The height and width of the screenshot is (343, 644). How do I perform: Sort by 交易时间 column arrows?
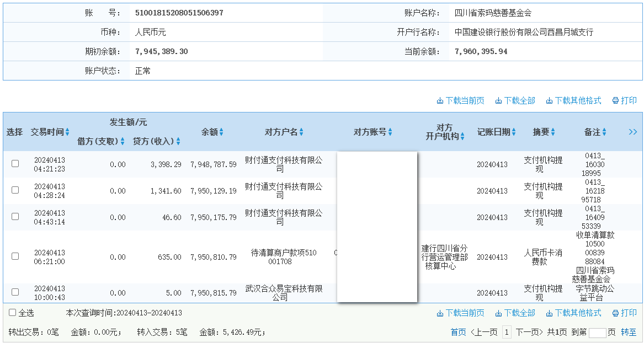pyautogui.click(x=67, y=132)
